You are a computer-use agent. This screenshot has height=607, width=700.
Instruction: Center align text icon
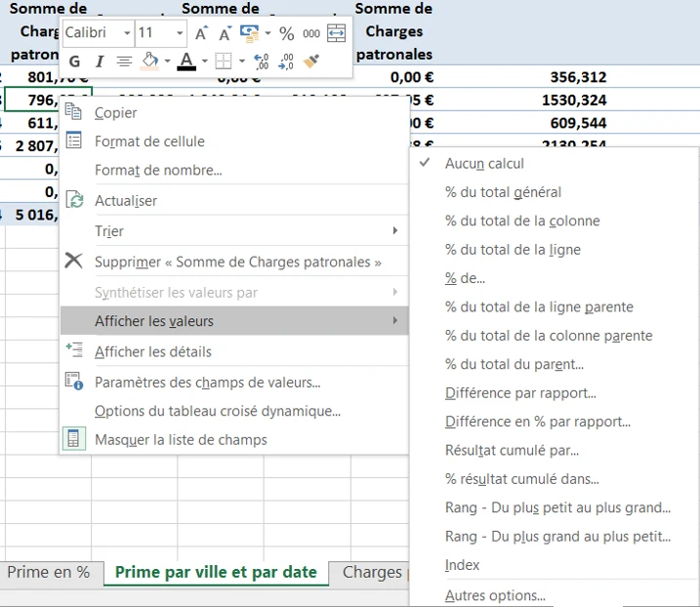(x=124, y=61)
